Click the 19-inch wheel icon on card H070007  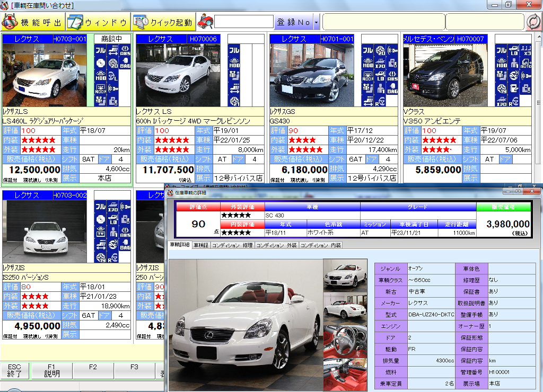pyautogui.click(x=502, y=88)
